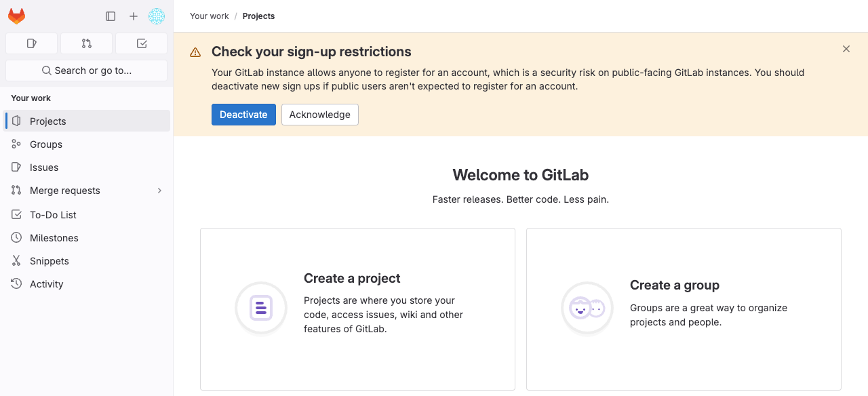Expand the Merge requests chevron
Screen dimensions: 868x396
pos(160,191)
